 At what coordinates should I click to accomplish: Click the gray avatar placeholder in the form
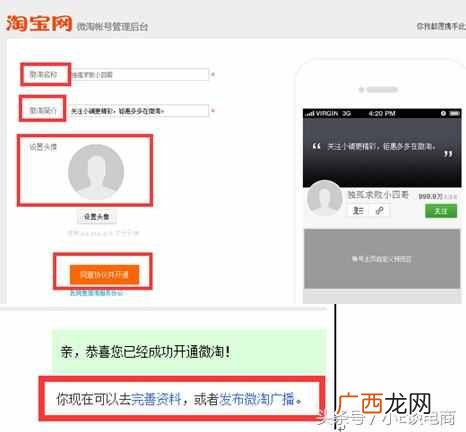pos(96,172)
